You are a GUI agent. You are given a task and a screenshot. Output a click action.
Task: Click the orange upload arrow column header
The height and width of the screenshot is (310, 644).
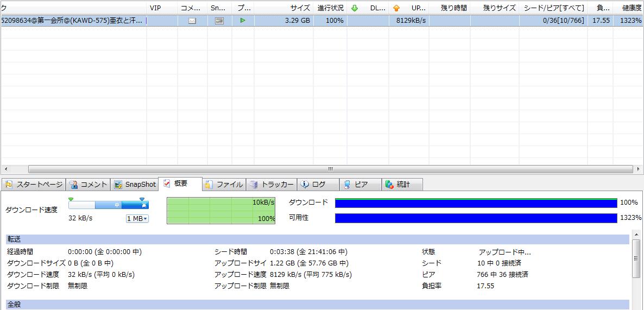(x=396, y=8)
